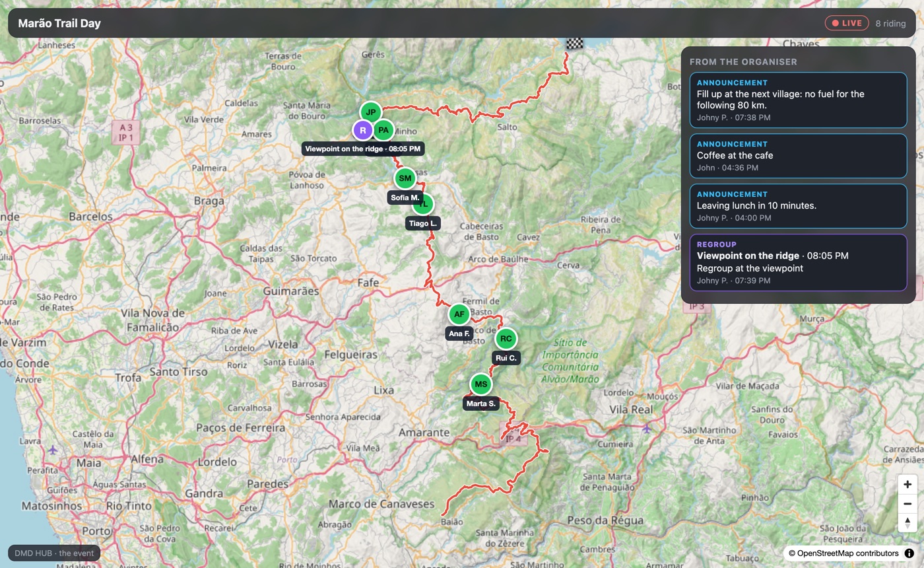Open the Regroup card in the organiser panel

click(x=799, y=262)
